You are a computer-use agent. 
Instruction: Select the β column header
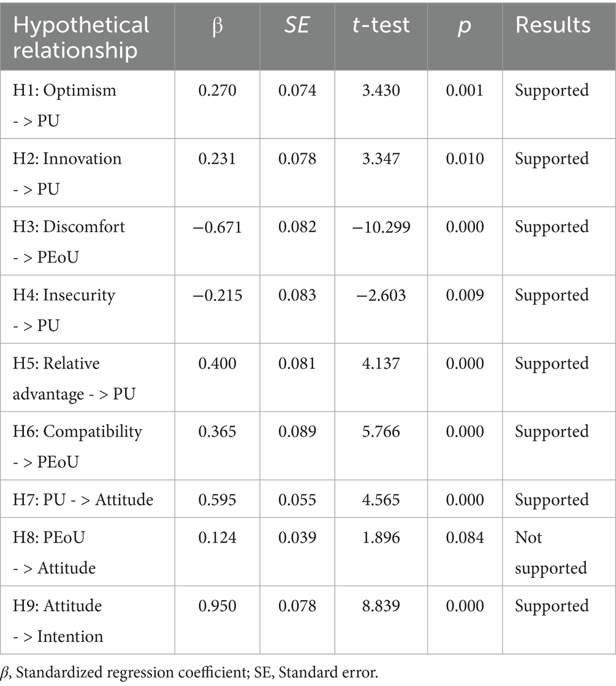click(x=217, y=25)
